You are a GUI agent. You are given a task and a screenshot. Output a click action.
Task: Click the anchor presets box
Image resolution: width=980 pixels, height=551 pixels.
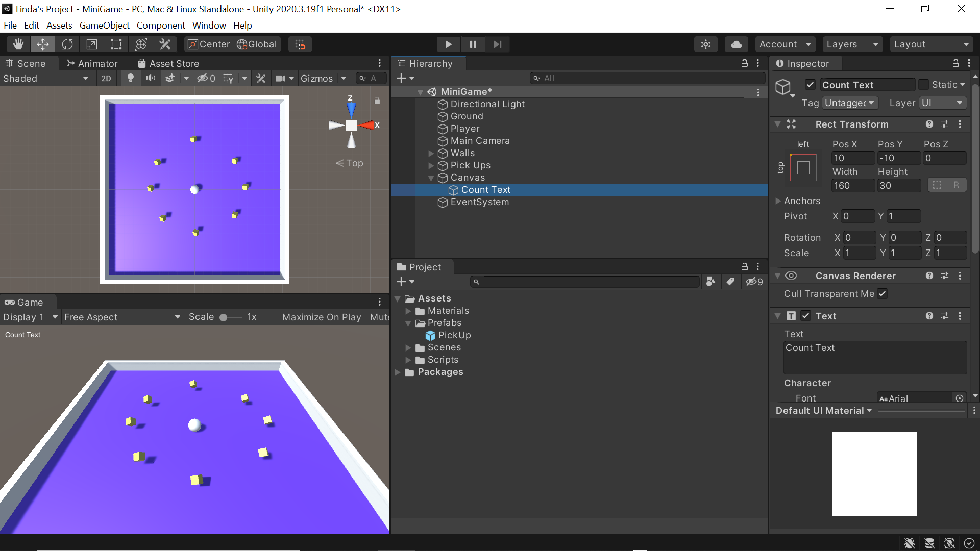(x=803, y=168)
